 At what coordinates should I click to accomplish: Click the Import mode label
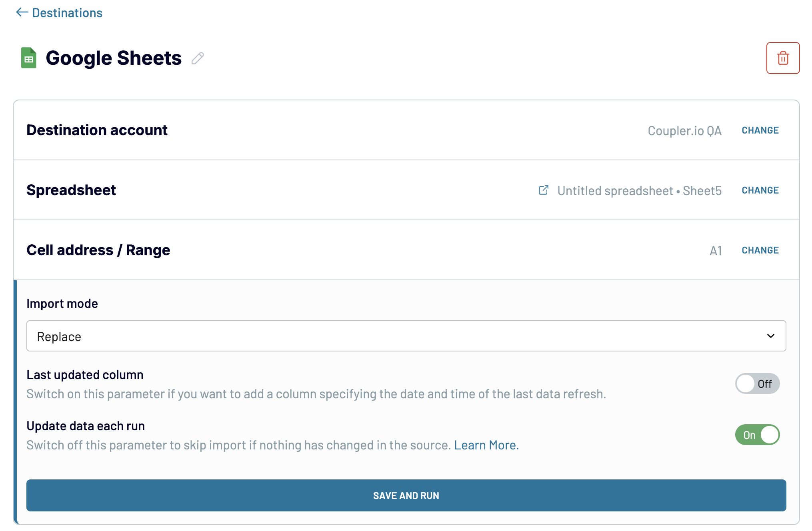click(62, 303)
